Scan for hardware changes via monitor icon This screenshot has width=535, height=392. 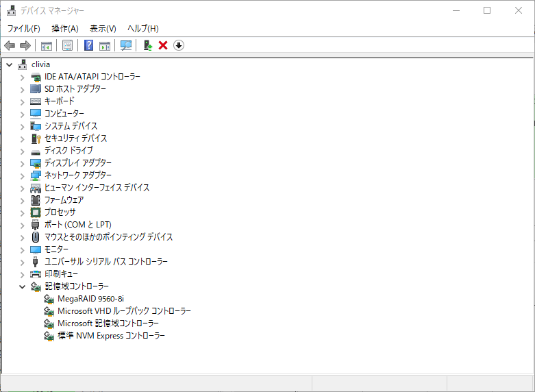tap(126, 45)
